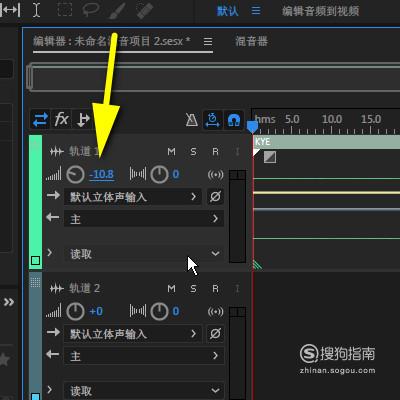Screen dimensions: 400x400
Task: Click the 轨道 2 pan knob
Action: pos(159,312)
